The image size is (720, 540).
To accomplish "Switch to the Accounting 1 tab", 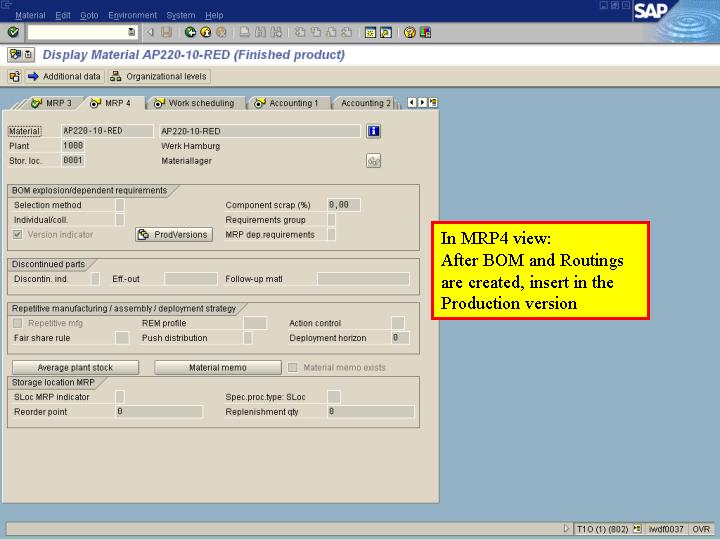I will [287, 103].
